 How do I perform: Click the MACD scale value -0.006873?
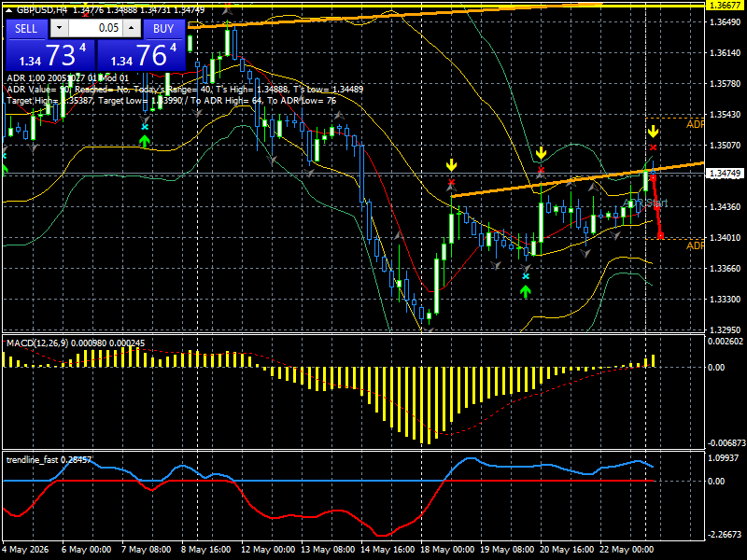pyautogui.click(x=726, y=442)
